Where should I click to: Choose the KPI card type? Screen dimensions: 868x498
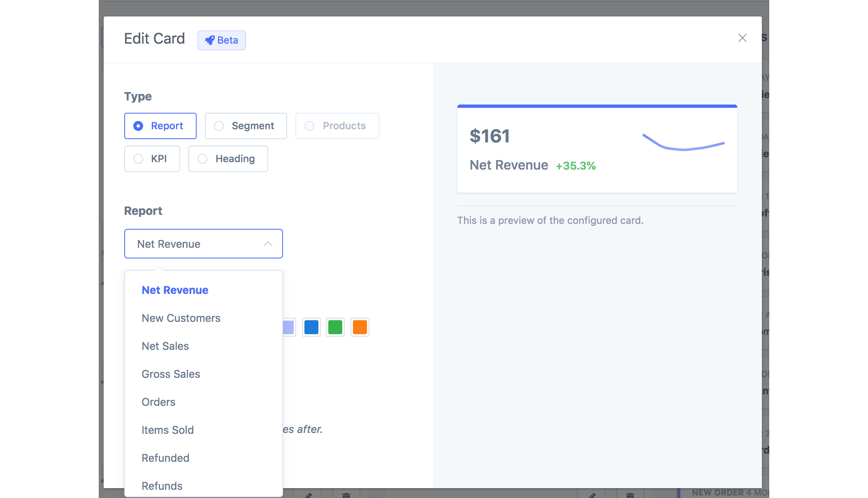[152, 159]
